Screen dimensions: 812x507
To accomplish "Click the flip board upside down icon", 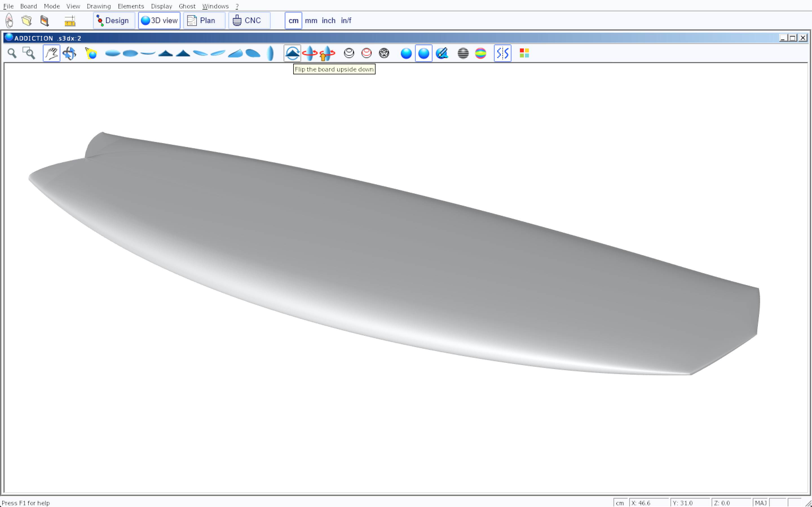I will coord(292,53).
